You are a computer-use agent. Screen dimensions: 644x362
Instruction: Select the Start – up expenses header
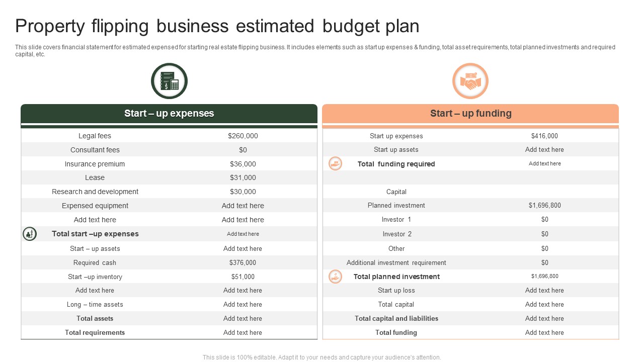pos(169,114)
